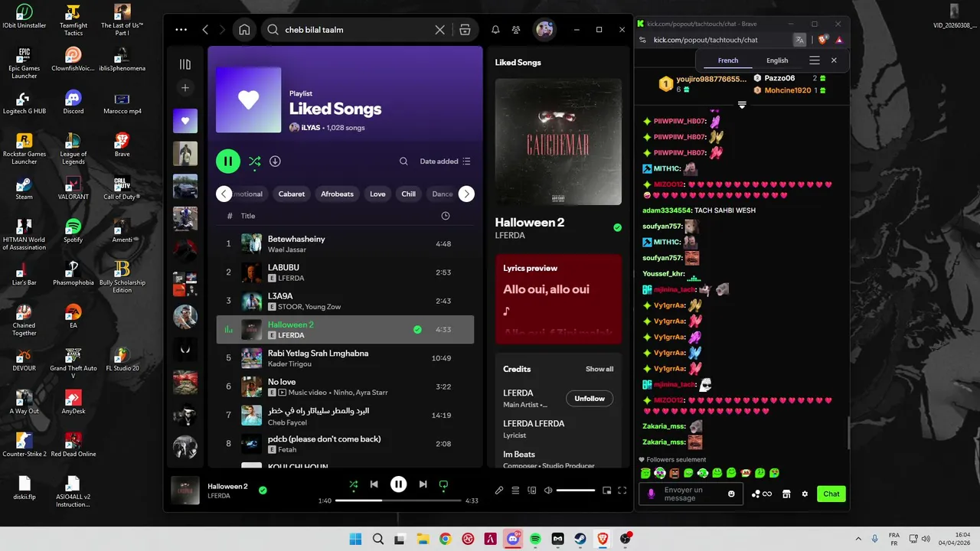Screen dimensions: 980x551
Task: Click the Kick chat scrollbar
Action: click(847, 433)
